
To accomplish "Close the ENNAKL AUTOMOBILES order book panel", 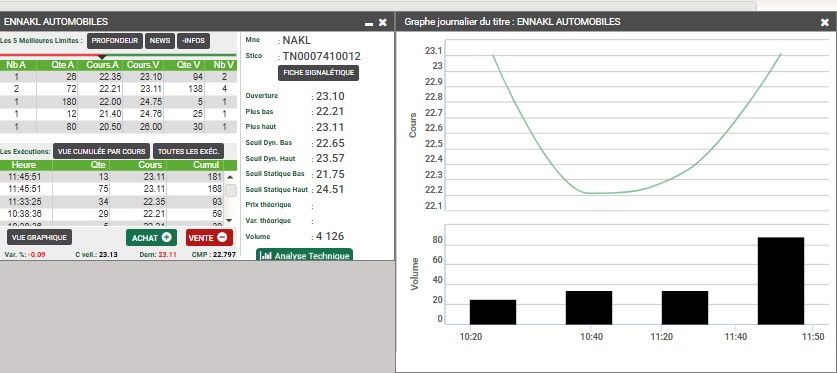I will click(383, 22).
